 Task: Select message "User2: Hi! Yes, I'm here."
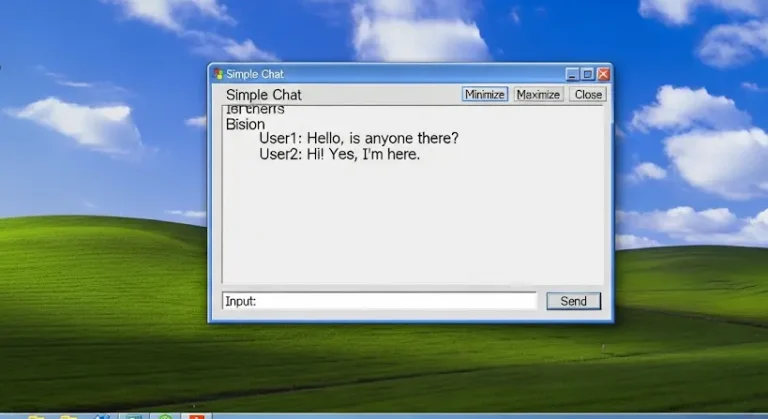click(x=339, y=154)
